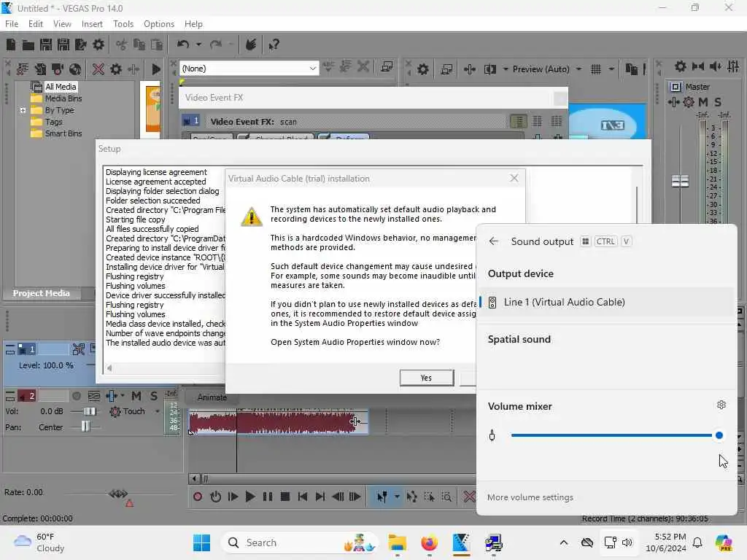This screenshot has width=747, height=560.
Task: Adjust track 2 pan slider
Action: tap(85, 427)
